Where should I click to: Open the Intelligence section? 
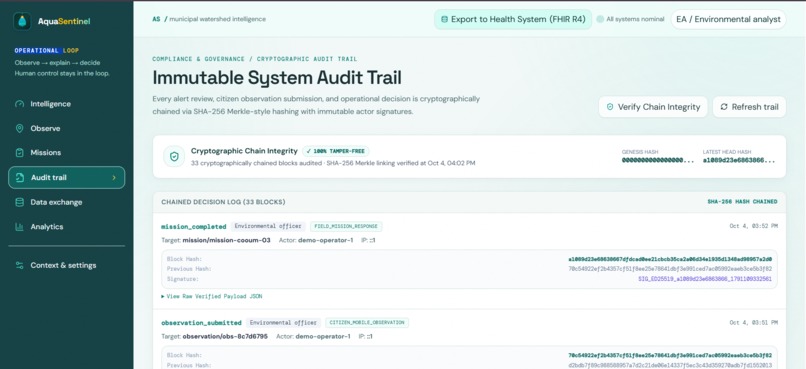click(x=66, y=104)
